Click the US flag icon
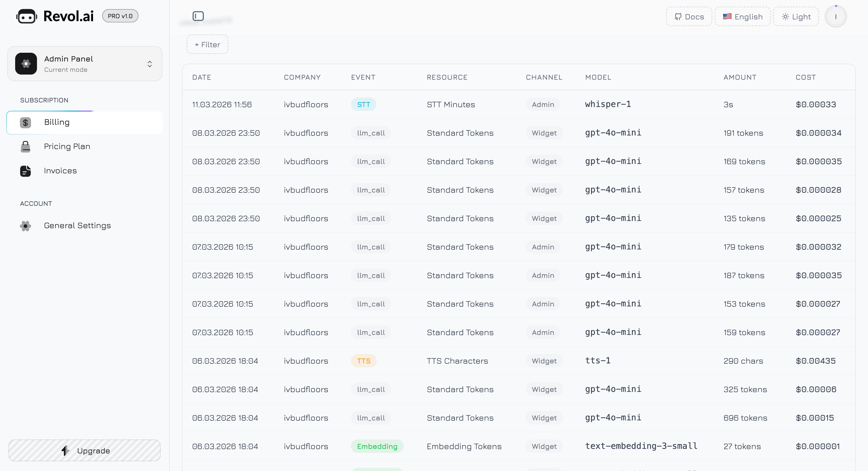Screen dimensions: 868x471 [727, 16]
